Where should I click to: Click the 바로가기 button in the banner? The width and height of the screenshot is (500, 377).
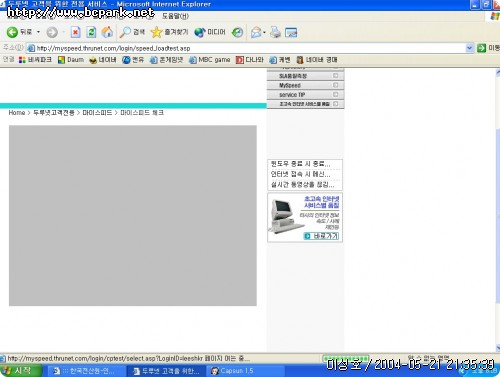(321, 236)
